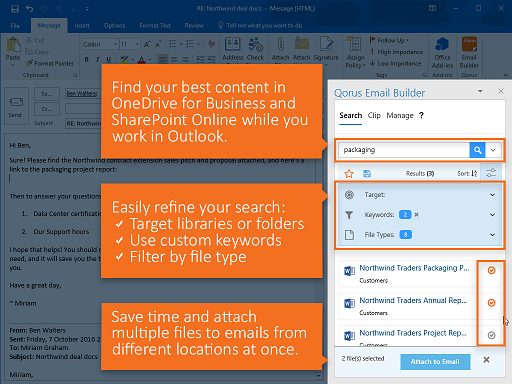Click the bullets list icon

click(x=173, y=44)
